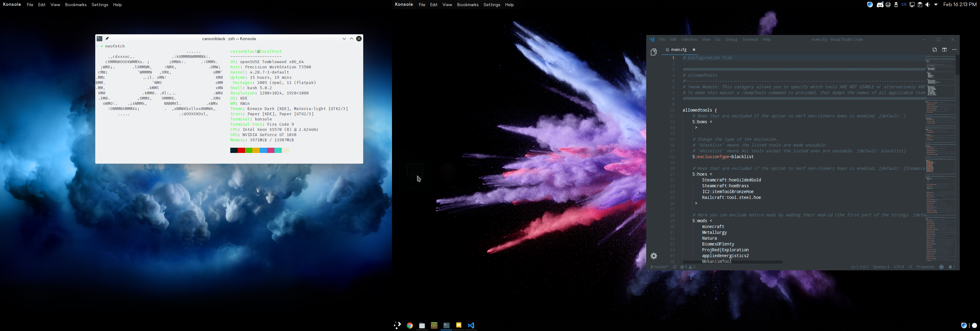Split the editor with the split icon
The height and width of the screenshot is (331, 980).
(x=944, y=50)
